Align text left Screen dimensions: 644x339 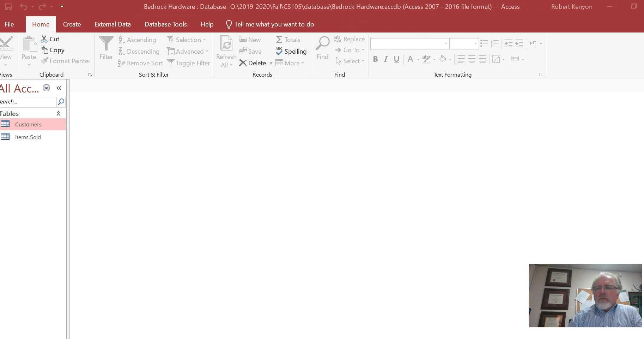point(461,59)
